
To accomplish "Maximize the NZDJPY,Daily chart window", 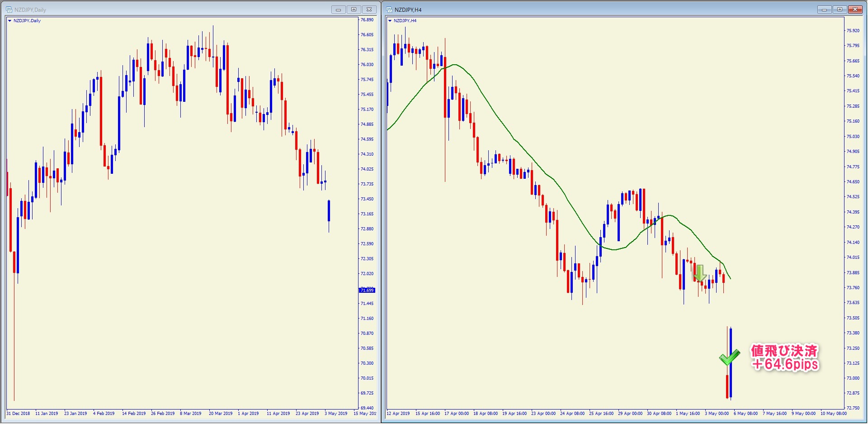I will point(354,10).
